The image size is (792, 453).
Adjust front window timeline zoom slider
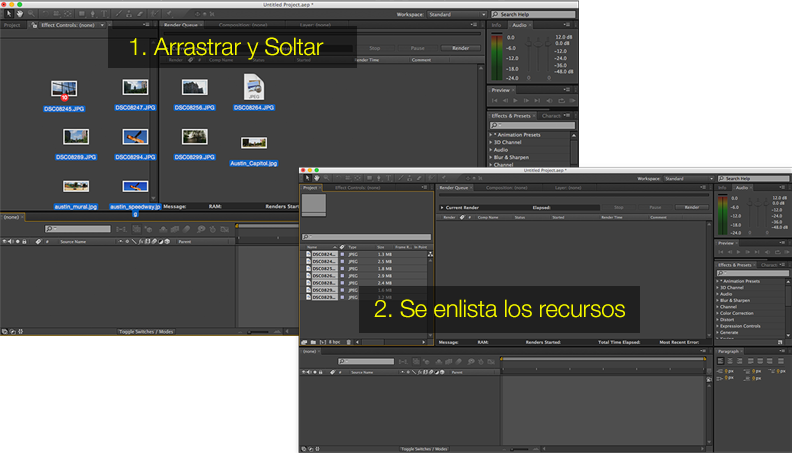coord(520,448)
